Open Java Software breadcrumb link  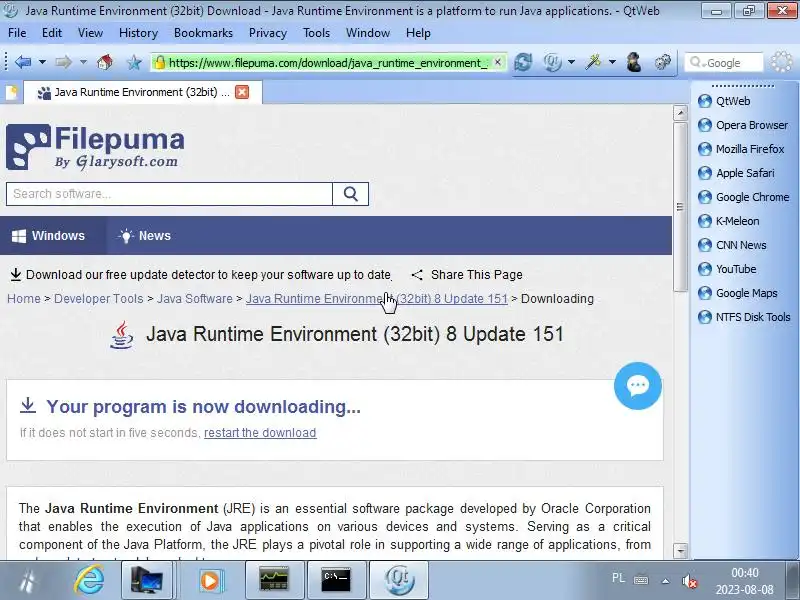tap(194, 298)
